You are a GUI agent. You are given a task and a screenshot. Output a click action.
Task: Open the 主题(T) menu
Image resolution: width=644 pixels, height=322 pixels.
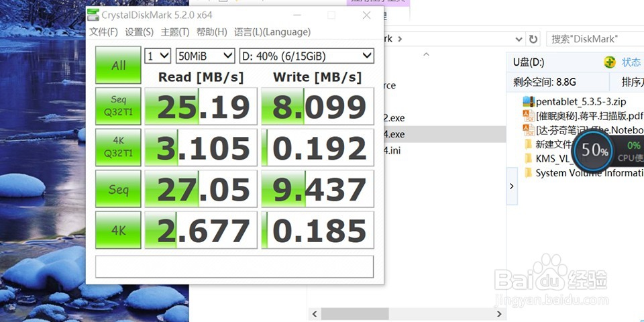pos(175,32)
